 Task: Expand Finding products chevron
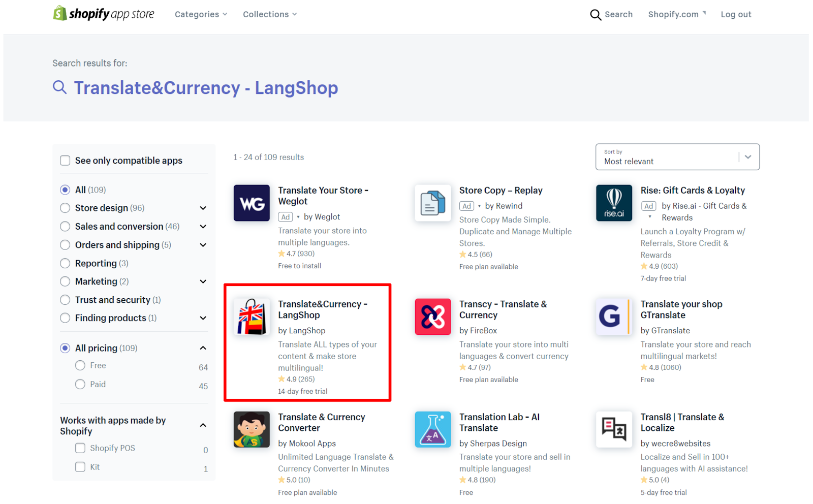pos(203,318)
